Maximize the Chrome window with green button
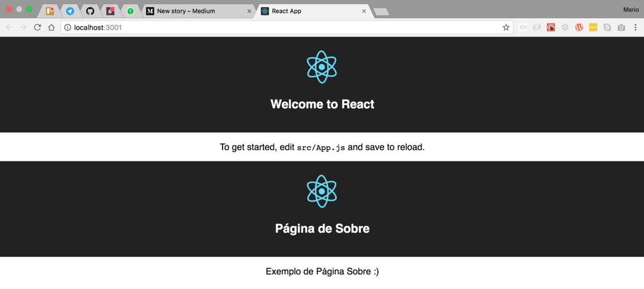This screenshot has width=644, height=289. point(30,10)
